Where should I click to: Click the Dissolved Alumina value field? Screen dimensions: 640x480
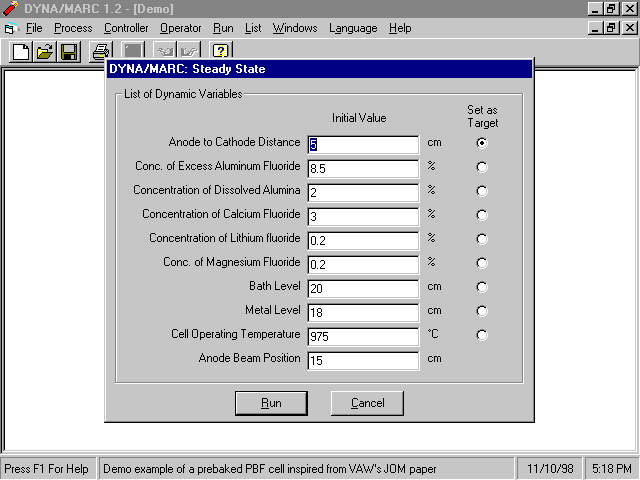(363, 193)
